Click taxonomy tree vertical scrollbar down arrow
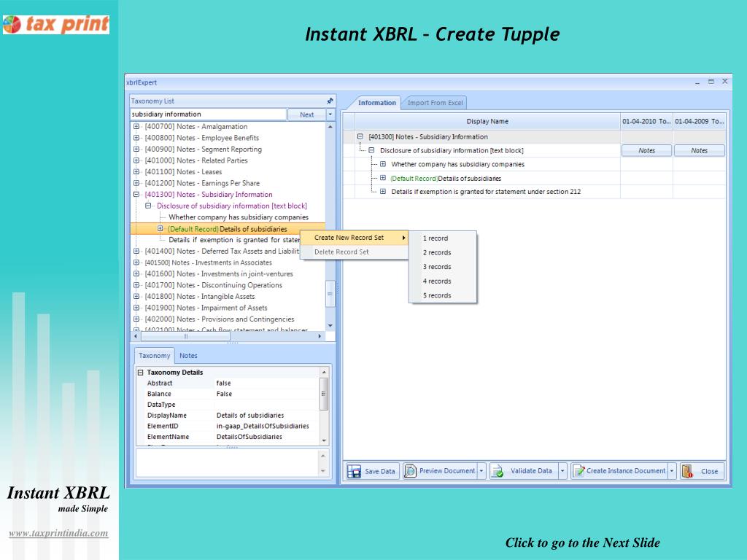Screen dimensions: 747x560 tap(330, 326)
